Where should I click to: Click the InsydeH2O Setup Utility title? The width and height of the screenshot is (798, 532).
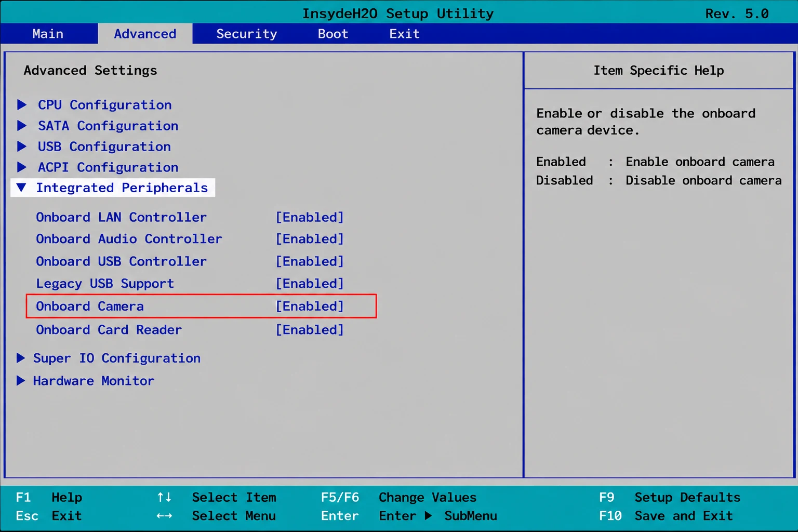pyautogui.click(x=398, y=14)
